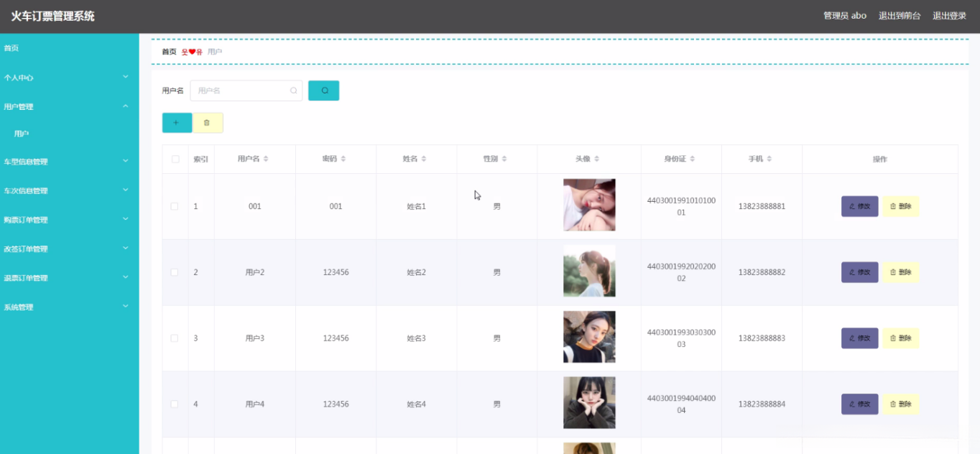980x454 pixels.
Task: Check the row checkbox for 用户3
Action: [x=175, y=338]
